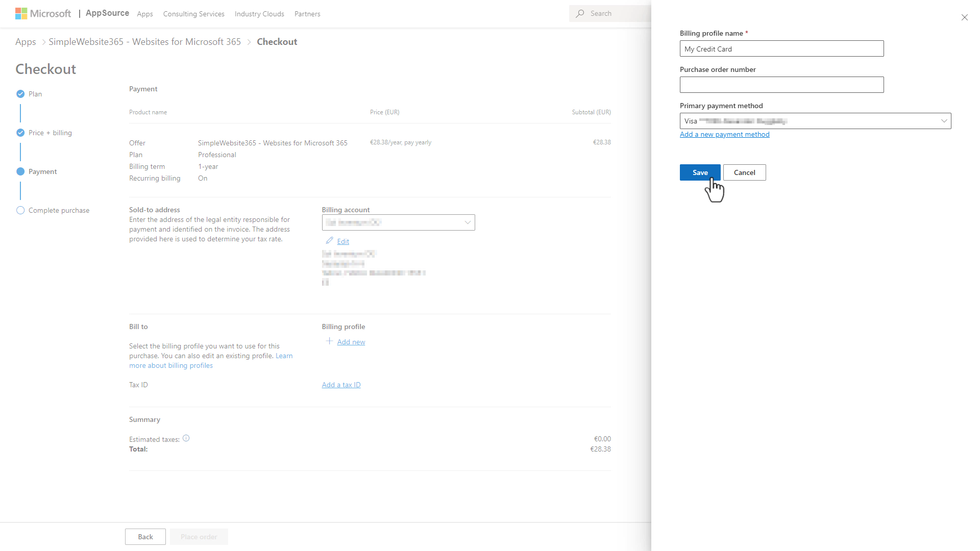980x551 pixels.
Task: Click the Save button
Action: 700,172
